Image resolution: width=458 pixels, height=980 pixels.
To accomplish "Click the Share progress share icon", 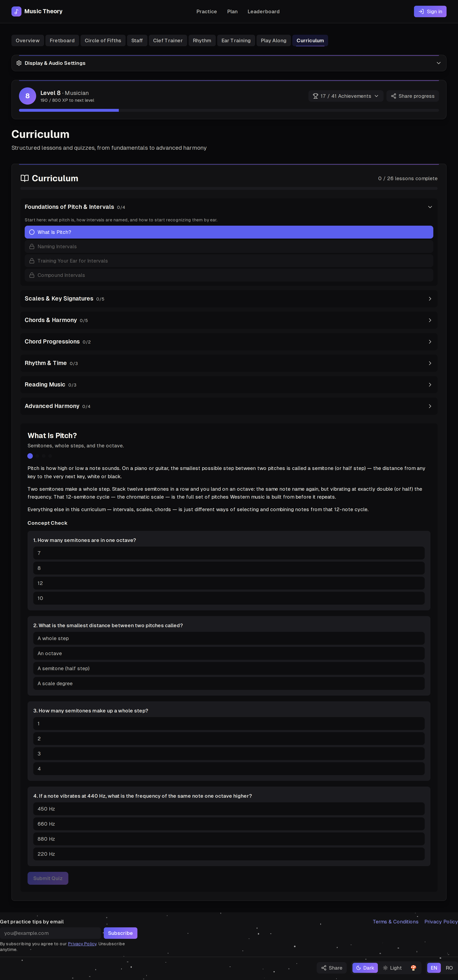I will (394, 96).
